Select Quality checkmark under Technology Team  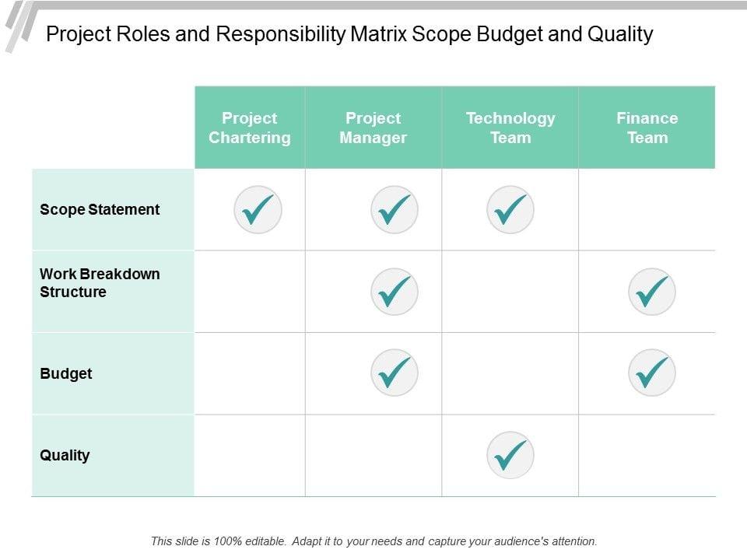[x=510, y=455]
